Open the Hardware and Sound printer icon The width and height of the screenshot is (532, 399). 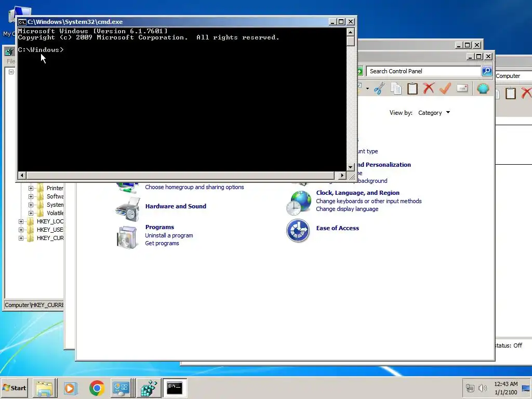coord(128,209)
